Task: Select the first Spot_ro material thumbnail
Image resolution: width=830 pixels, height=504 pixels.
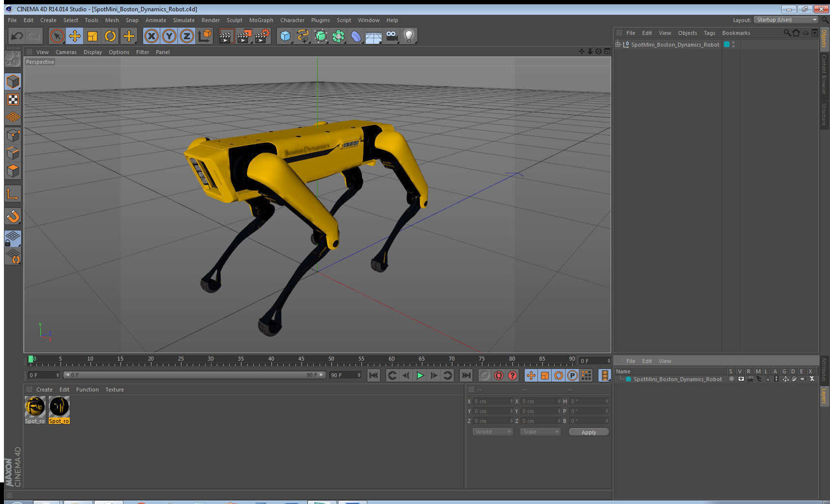Action: [35, 410]
